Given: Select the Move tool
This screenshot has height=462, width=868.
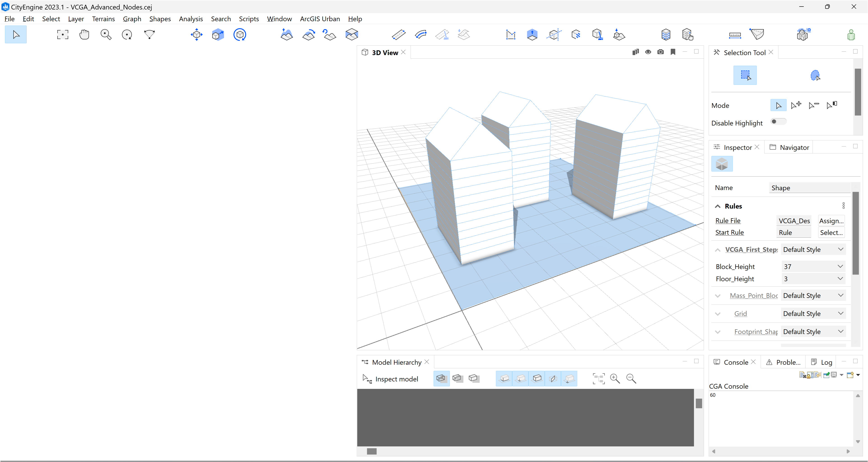Looking at the screenshot, I should click(x=196, y=34).
